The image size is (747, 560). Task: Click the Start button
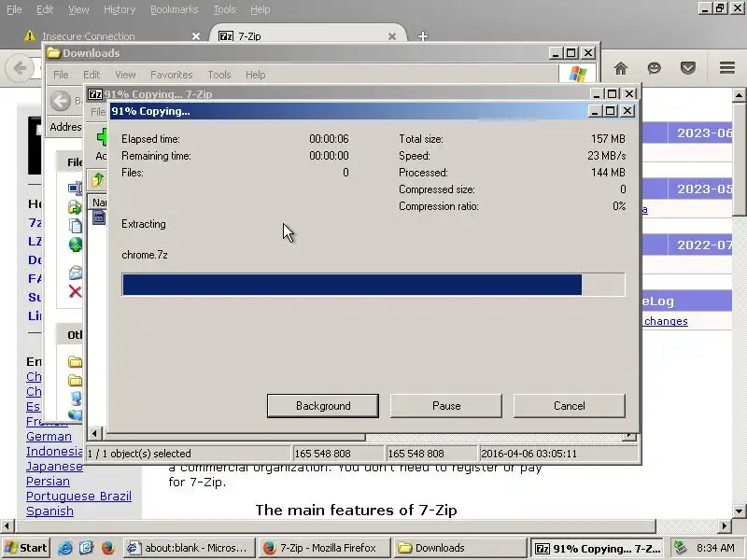26,548
